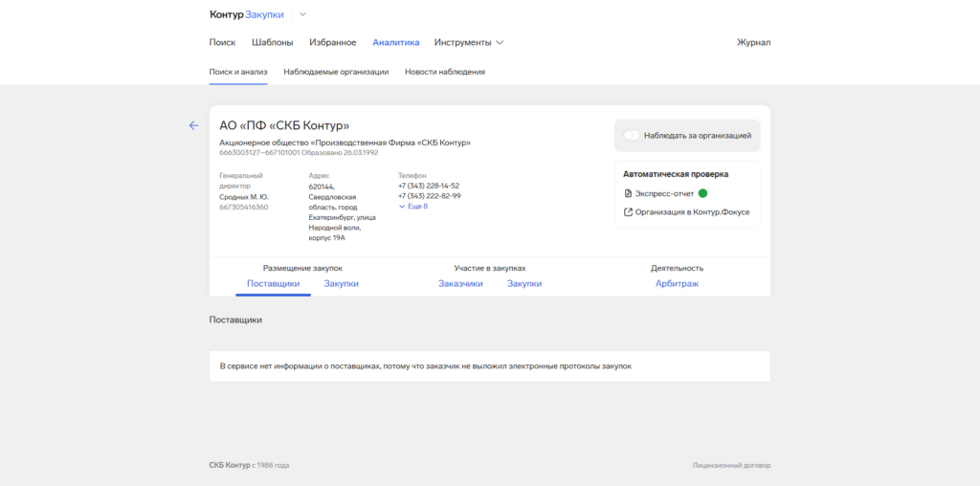980x486 pixels.
Task: Open the Новости наблюдения tab
Action: click(x=444, y=72)
